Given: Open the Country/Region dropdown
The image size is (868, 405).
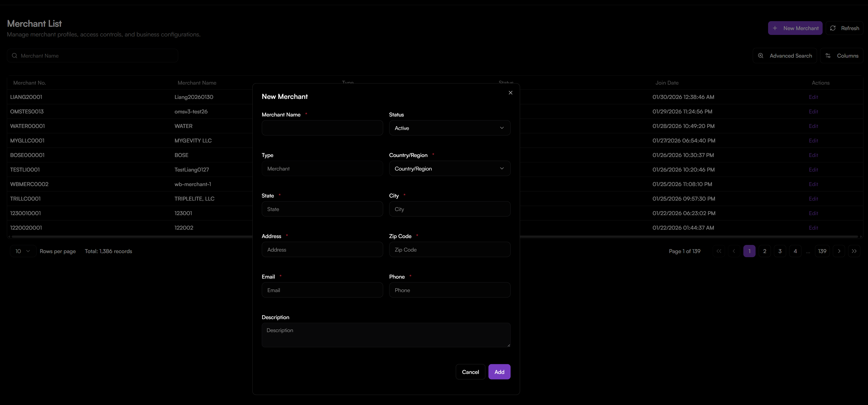Looking at the screenshot, I should click(449, 168).
